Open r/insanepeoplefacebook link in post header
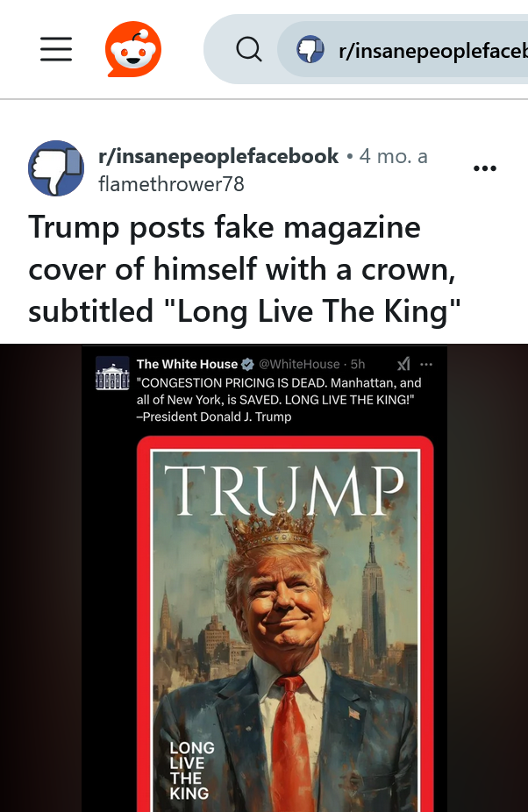The width and height of the screenshot is (528, 812). (218, 156)
